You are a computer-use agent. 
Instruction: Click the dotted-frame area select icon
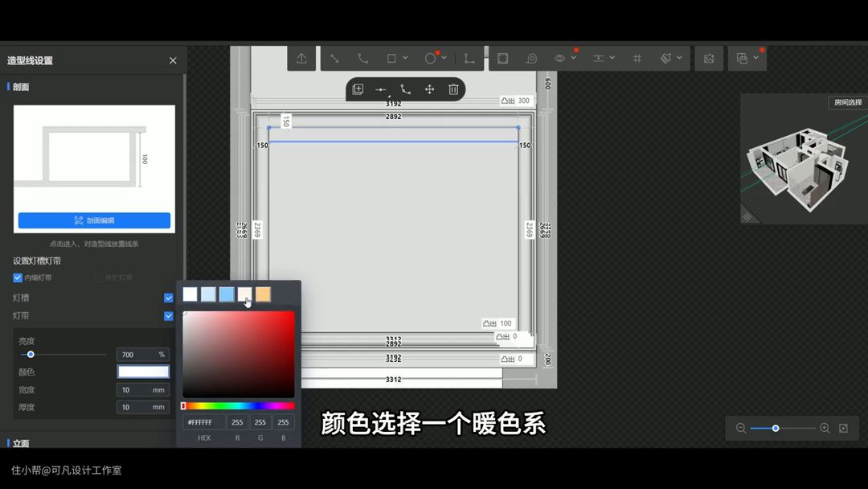coord(502,58)
